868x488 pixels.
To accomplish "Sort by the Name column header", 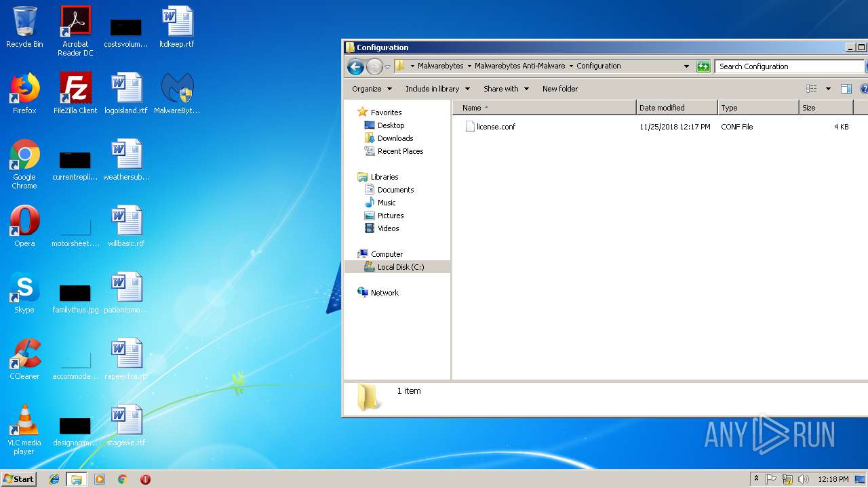I will (x=544, y=108).
